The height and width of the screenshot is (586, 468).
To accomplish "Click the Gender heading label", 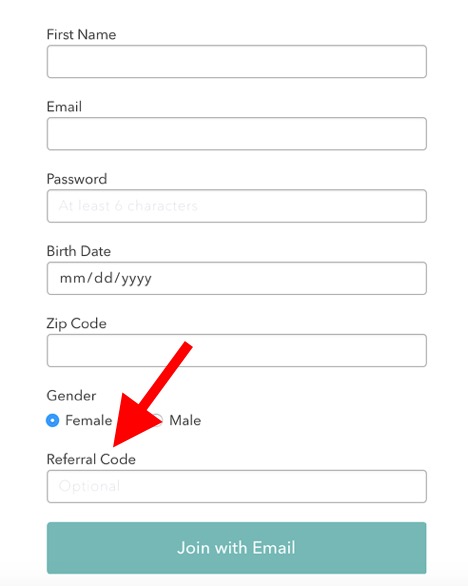I will [x=71, y=395].
